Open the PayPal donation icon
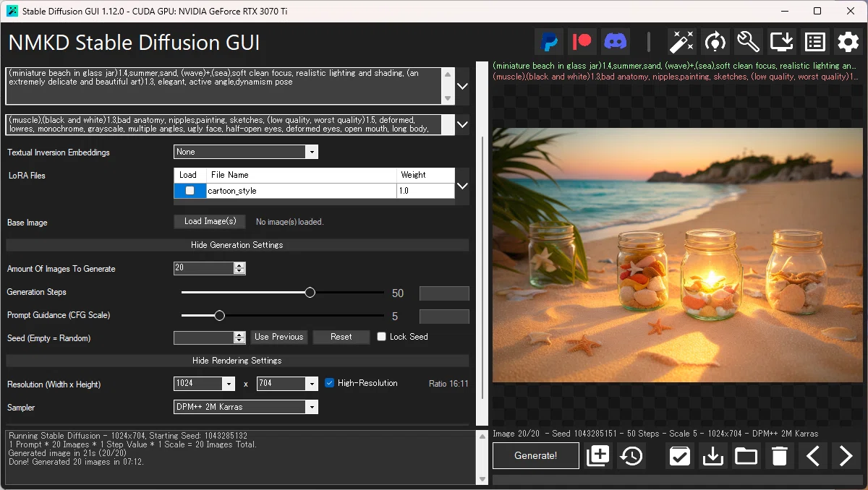This screenshot has height=490, width=868. (x=549, y=42)
